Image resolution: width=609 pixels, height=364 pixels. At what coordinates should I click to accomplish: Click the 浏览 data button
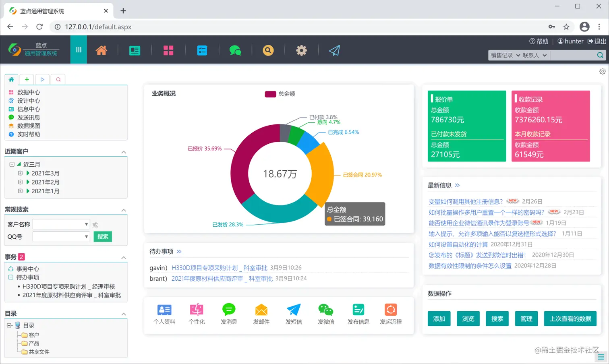tap(468, 318)
